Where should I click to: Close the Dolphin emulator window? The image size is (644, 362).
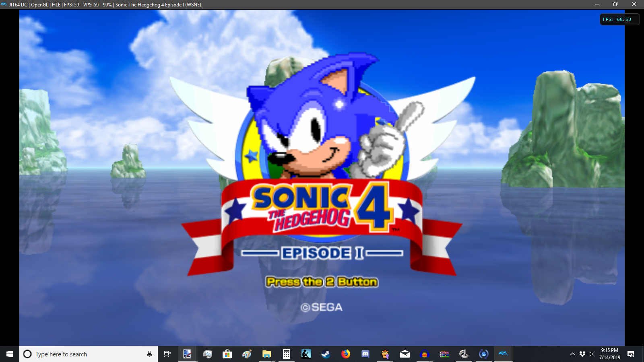tap(634, 4)
